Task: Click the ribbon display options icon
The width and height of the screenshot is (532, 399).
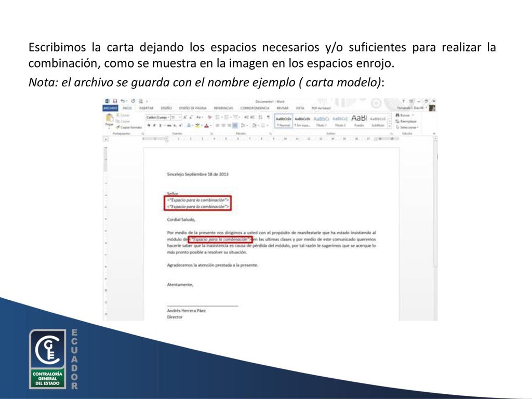Action: tap(411, 101)
